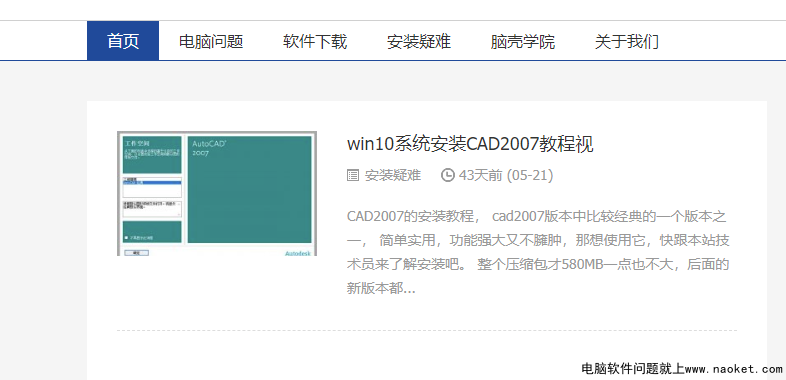Screen dimensions: 786x380
Task: Click the list icon beside 安装疑难 category
Action: (x=353, y=175)
